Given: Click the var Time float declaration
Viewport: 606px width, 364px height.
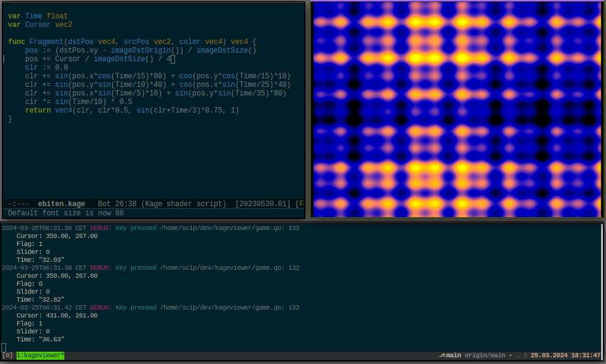Looking at the screenshot, I should click(37, 15).
